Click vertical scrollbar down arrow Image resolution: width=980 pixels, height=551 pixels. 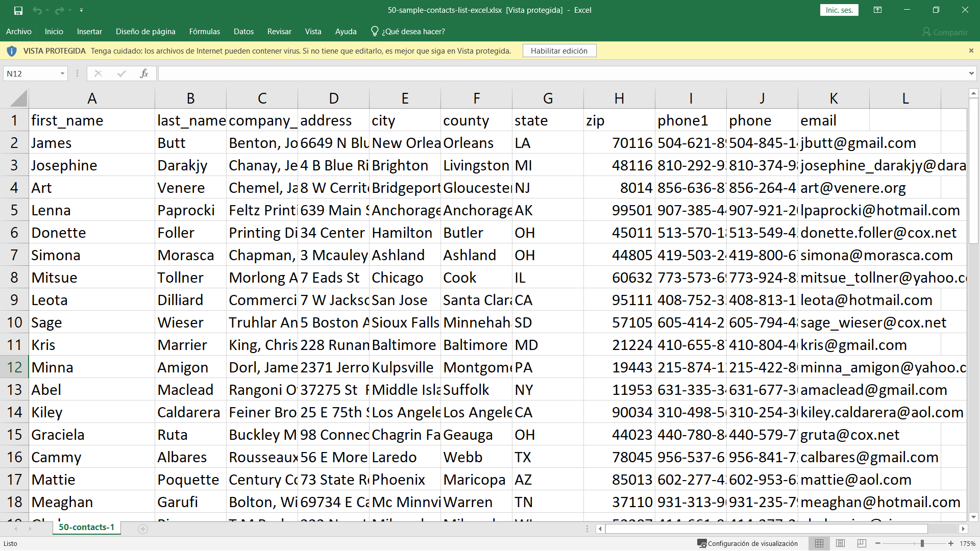coord(973,517)
